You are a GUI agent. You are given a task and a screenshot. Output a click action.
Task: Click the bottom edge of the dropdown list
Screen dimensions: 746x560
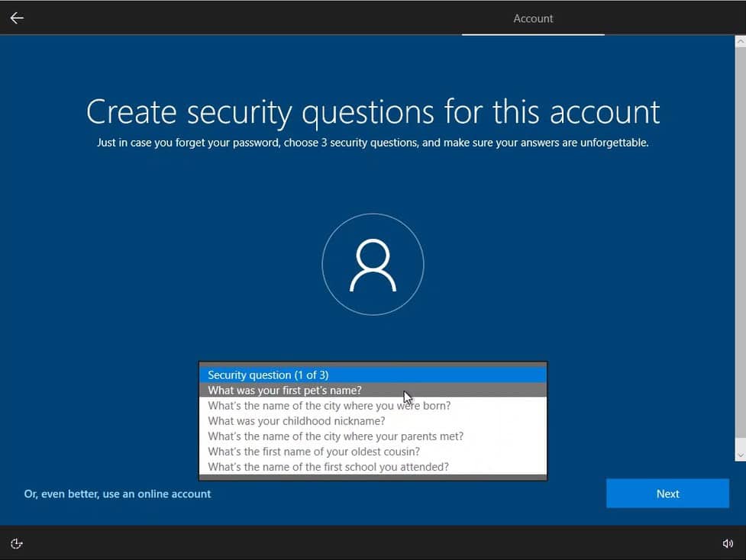tap(373, 478)
